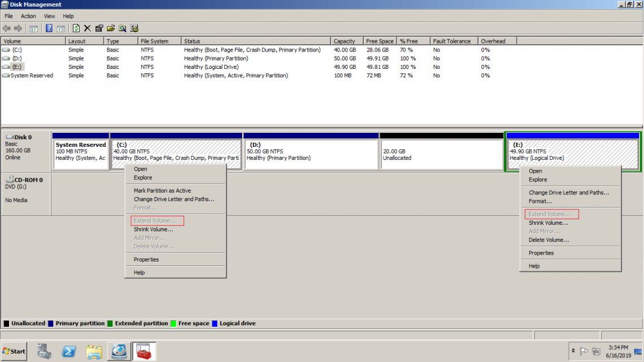Click the Properties toolbar icon
The height and width of the screenshot is (362, 644).
99,28
